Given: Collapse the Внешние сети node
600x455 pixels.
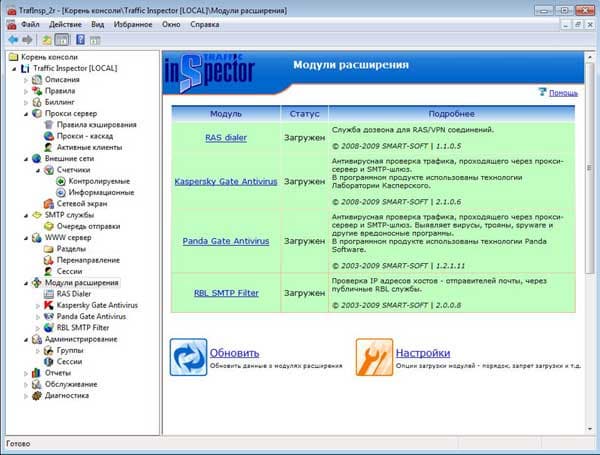Looking at the screenshot, I should click(x=26, y=159).
